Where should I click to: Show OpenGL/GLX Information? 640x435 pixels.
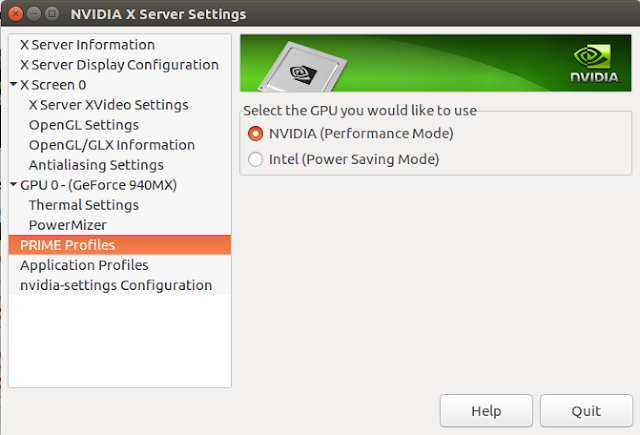[112, 145]
